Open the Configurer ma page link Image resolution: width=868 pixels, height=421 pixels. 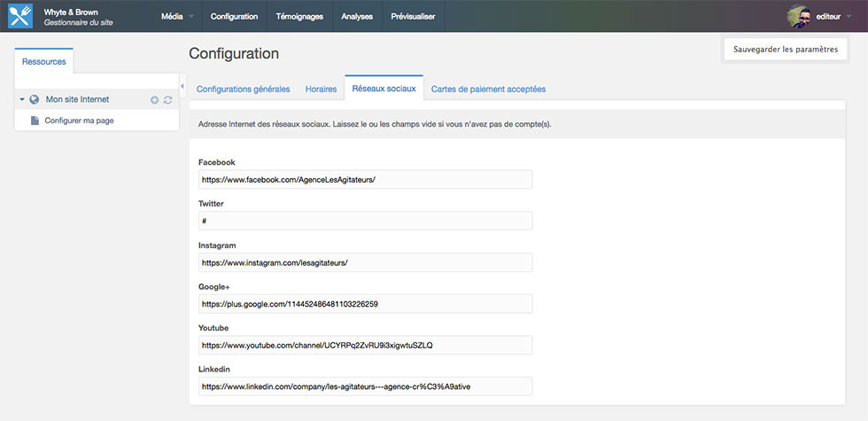[x=79, y=121]
